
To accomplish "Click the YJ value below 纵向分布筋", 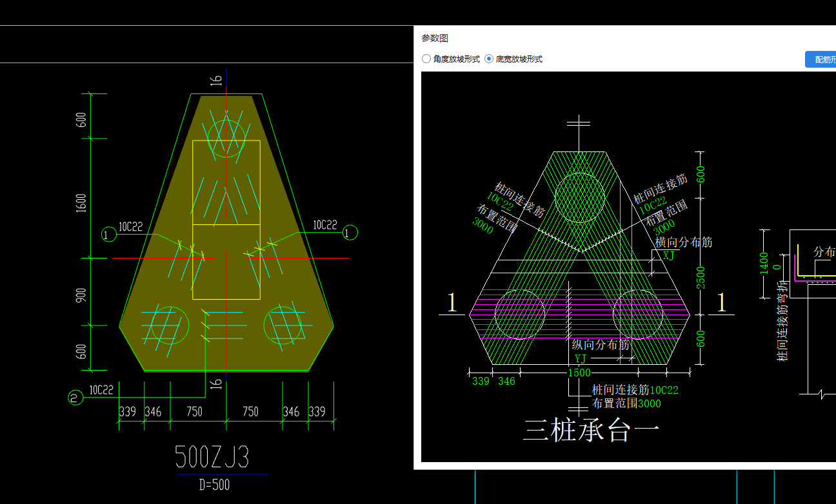I will [581, 358].
